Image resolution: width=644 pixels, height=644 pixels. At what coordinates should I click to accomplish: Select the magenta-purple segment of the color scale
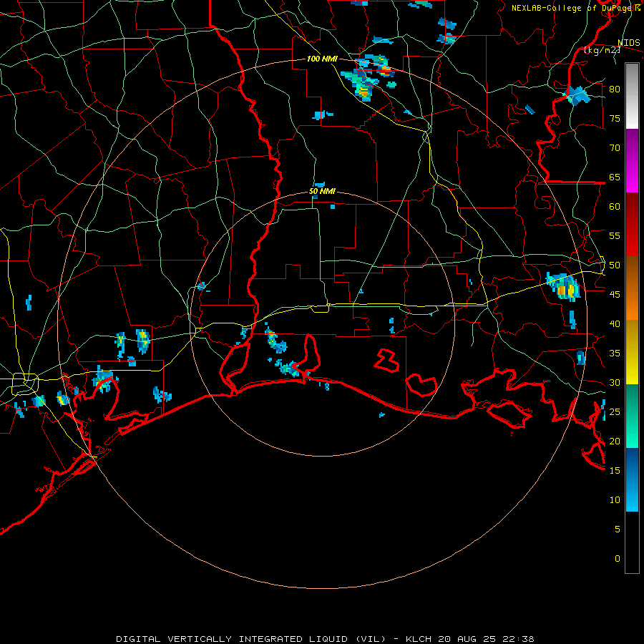[632, 161]
